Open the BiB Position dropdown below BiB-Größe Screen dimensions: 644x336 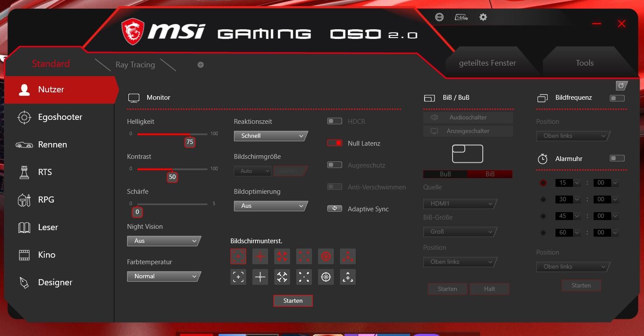tap(460, 262)
